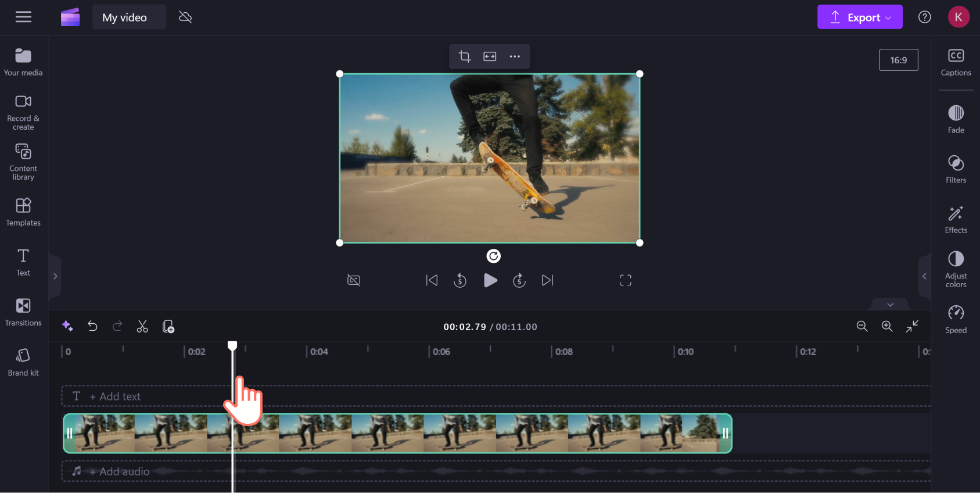This screenshot has height=493, width=980.
Task: Skip to the start of video
Action: coord(432,280)
